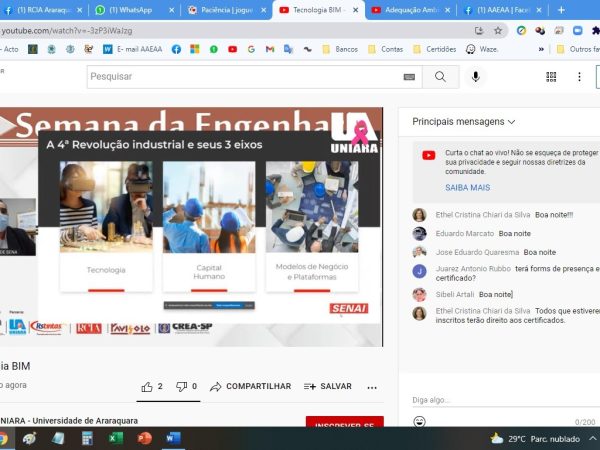
Task: Expand Principais mensagens chat filter dropdown
Action: coord(463,122)
